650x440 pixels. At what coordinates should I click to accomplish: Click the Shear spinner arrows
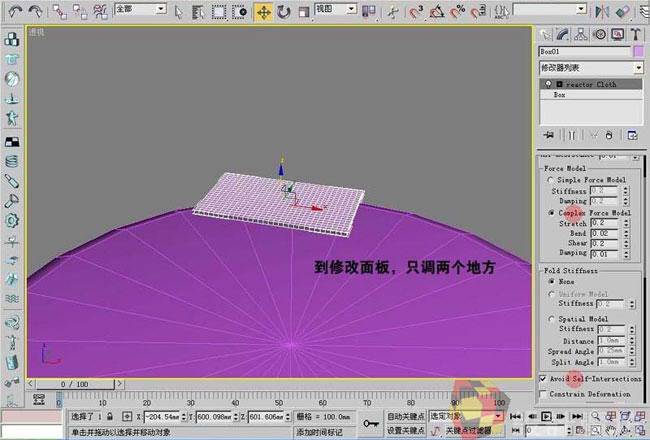(626, 243)
